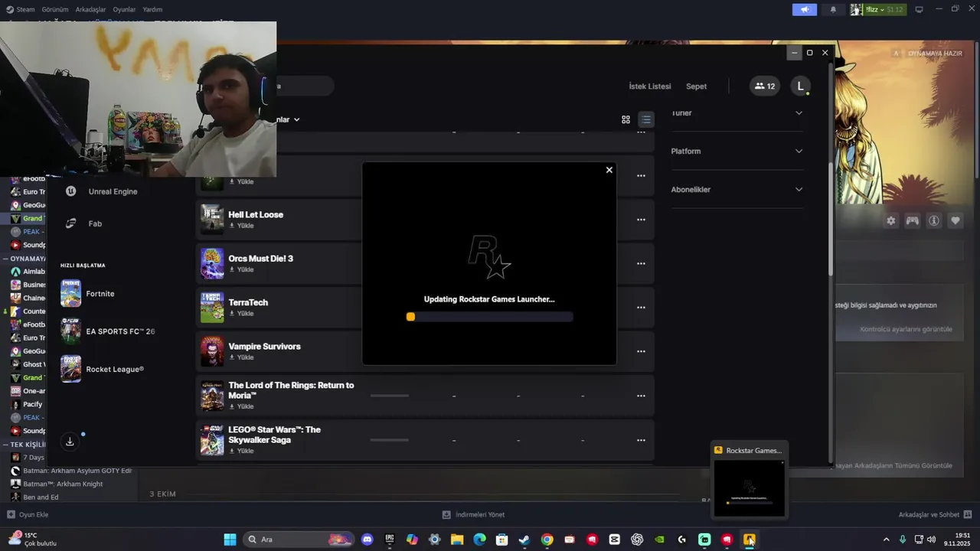Switch Epic library to grid view

[626, 119]
